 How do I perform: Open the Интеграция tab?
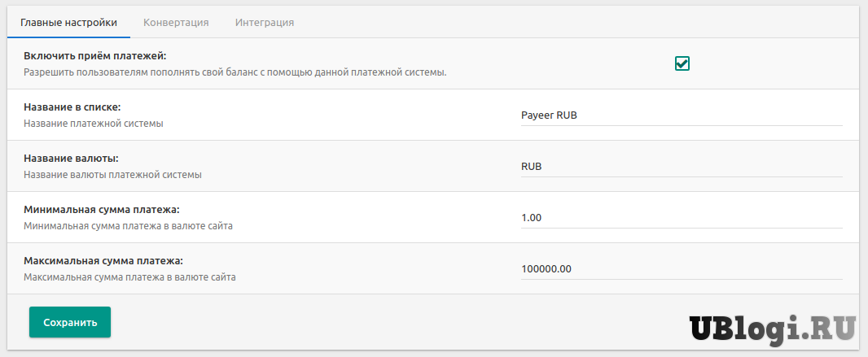(265, 22)
